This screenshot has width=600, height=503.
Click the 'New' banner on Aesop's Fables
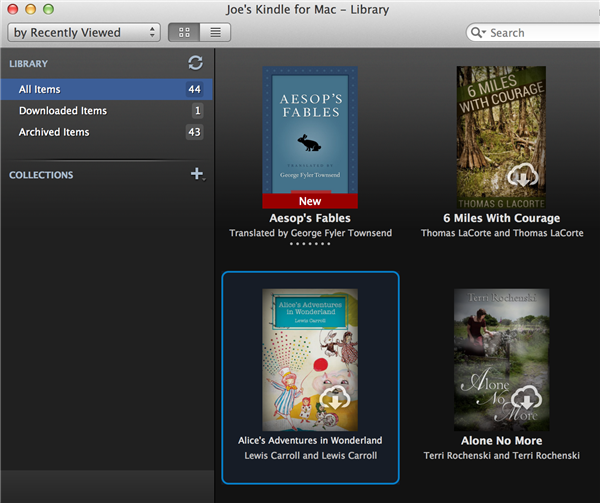click(x=310, y=201)
